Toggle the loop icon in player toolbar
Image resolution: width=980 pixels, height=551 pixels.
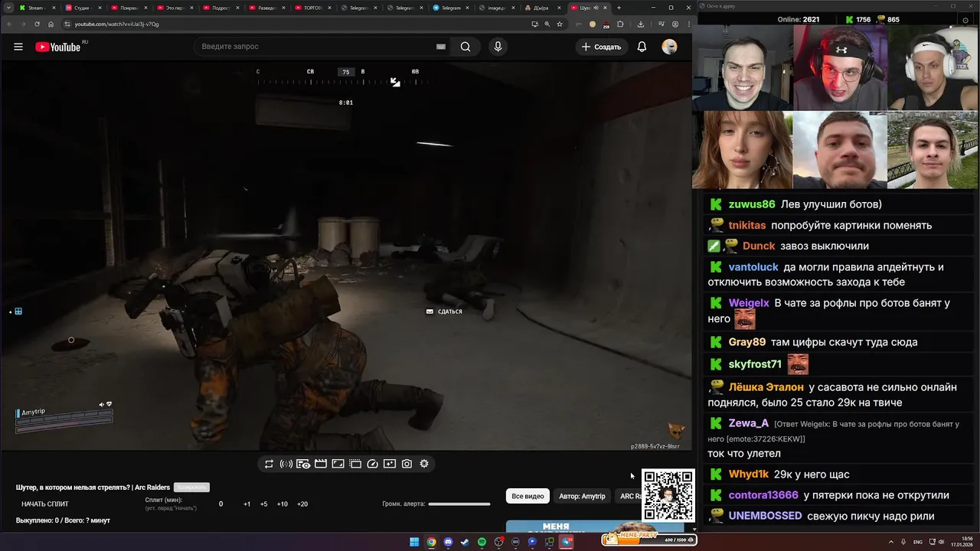click(269, 464)
